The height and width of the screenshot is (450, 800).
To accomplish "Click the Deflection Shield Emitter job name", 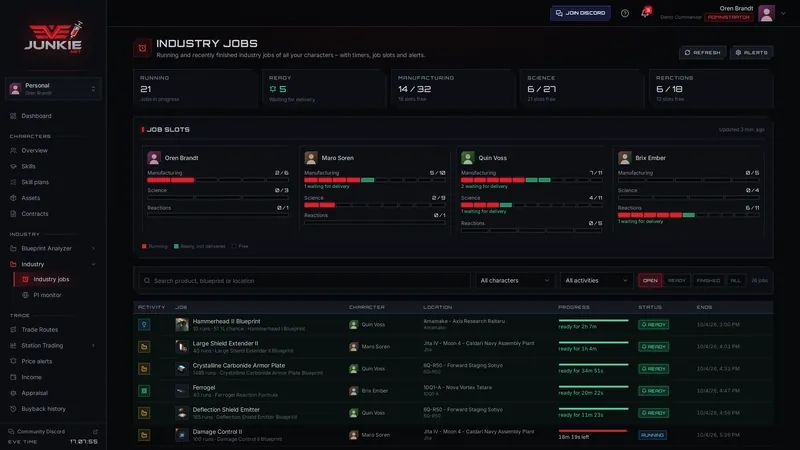I will 226,410.
